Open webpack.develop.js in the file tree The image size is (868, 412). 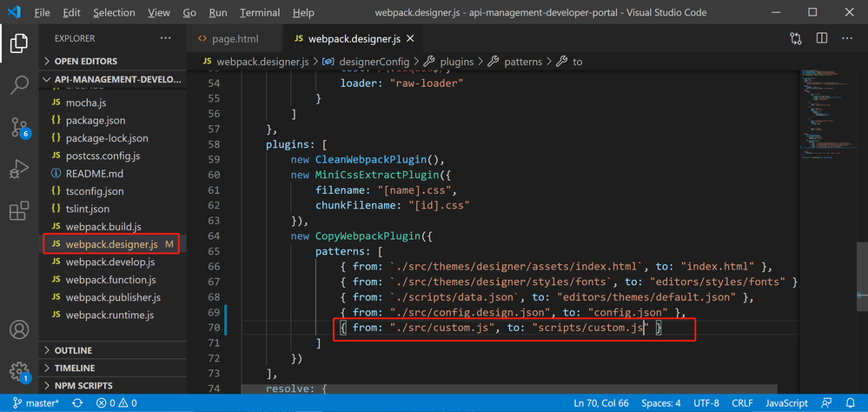tap(113, 262)
